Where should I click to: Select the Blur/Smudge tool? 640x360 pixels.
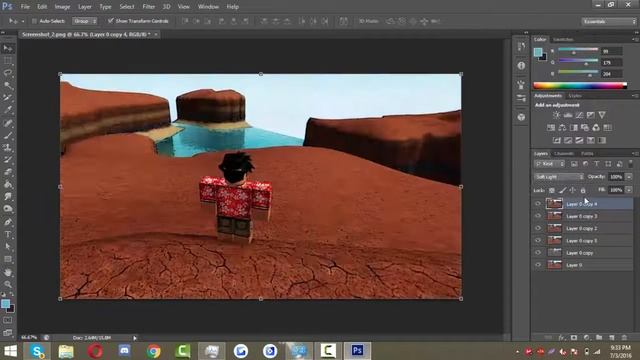(8, 196)
